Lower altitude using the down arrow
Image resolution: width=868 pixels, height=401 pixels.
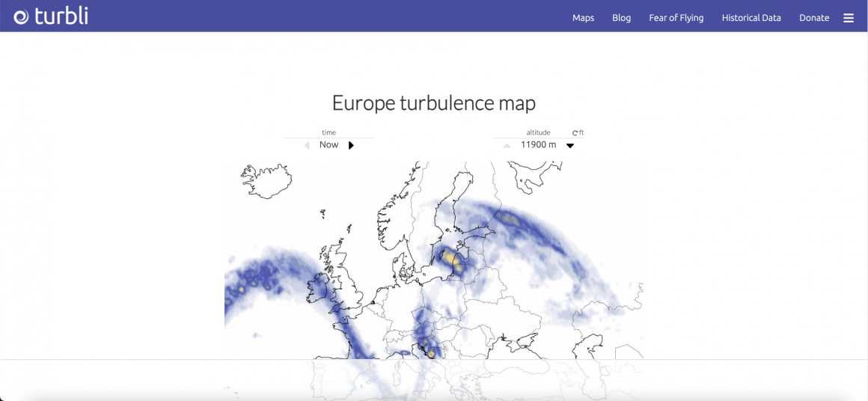coord(570,146)
